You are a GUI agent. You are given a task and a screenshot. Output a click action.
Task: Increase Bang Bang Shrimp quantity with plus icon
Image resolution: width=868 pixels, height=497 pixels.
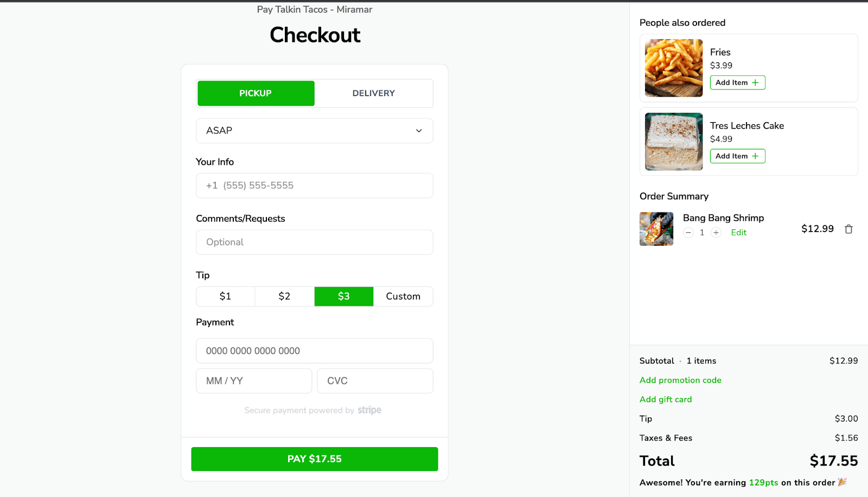coord(716,233)
